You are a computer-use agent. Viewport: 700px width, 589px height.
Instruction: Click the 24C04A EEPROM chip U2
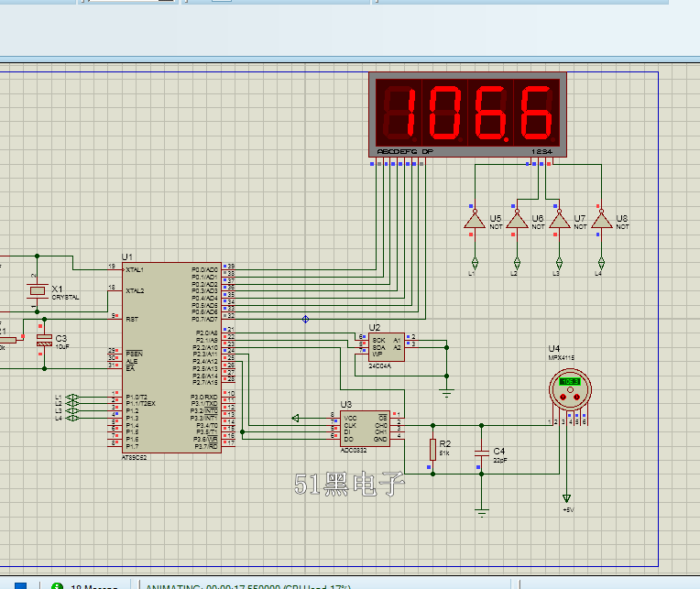click(x=386, y=346)
